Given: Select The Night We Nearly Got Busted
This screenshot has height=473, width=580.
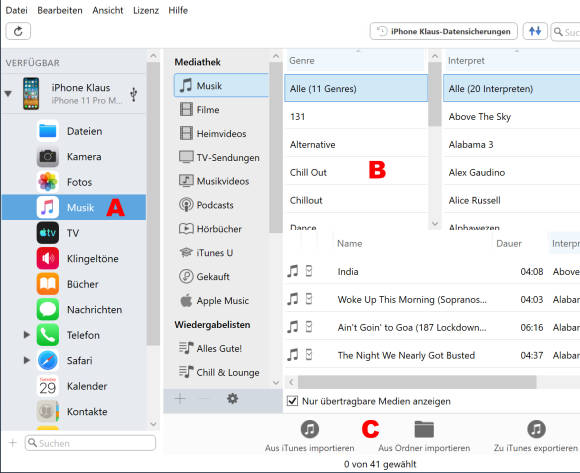Looking at the screenshot, I should [x=432, y=355].
